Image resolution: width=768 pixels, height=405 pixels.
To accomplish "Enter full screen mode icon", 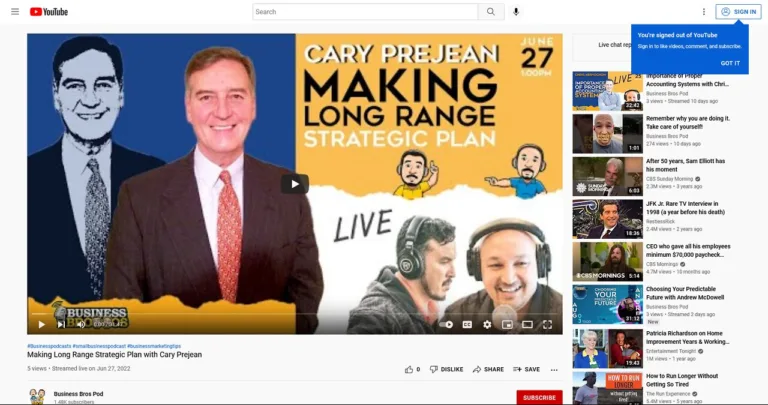I will (547, 324).
